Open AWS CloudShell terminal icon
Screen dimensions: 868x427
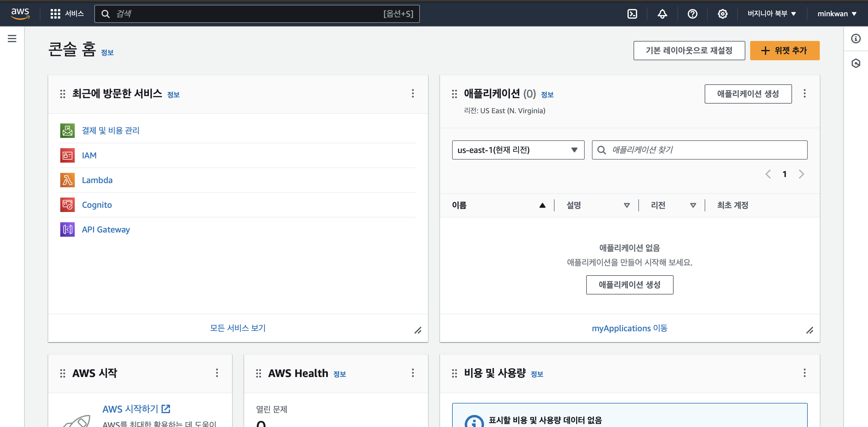click(632, 14)
